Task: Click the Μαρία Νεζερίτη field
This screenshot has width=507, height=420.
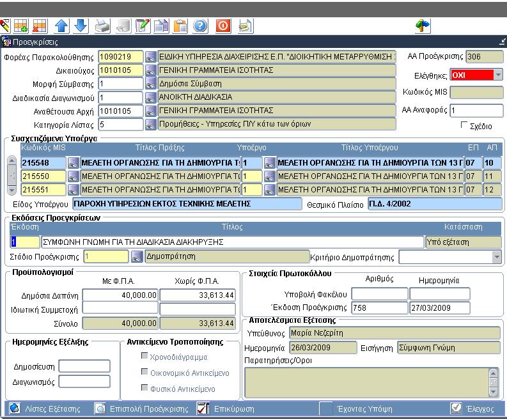Action: [394, 333]
